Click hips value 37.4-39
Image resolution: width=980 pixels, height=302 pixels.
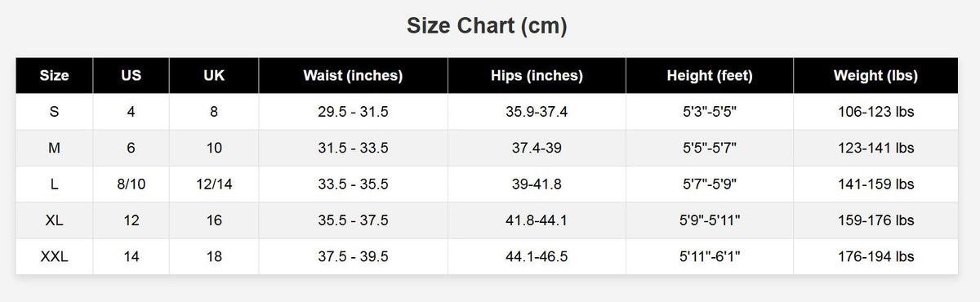pos(537,149)
